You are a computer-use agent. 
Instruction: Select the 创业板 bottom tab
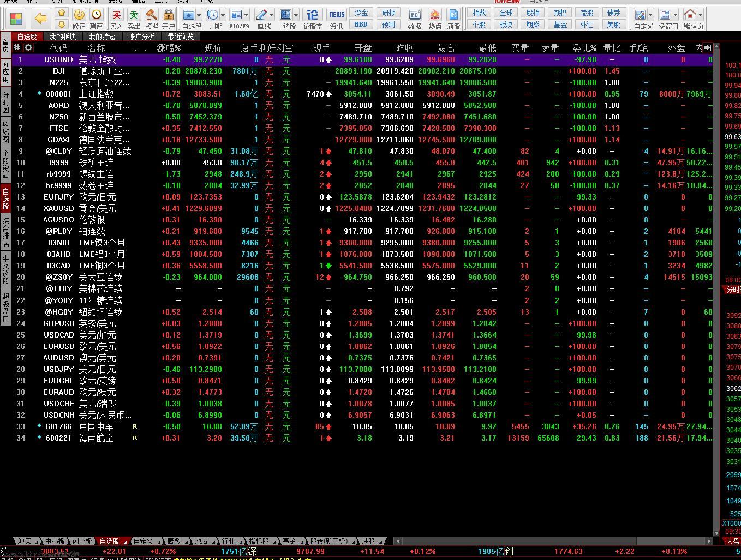[82, 541]
